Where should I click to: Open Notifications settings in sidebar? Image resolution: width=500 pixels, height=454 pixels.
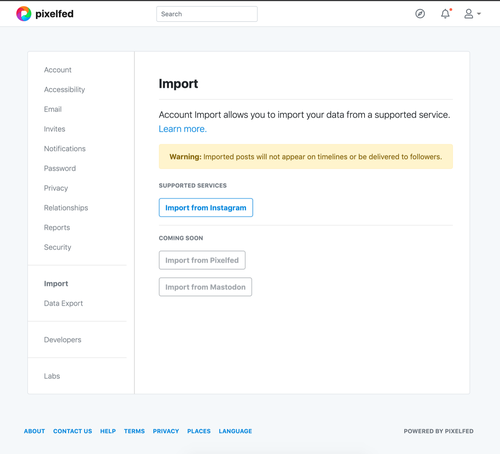(65, 149)
